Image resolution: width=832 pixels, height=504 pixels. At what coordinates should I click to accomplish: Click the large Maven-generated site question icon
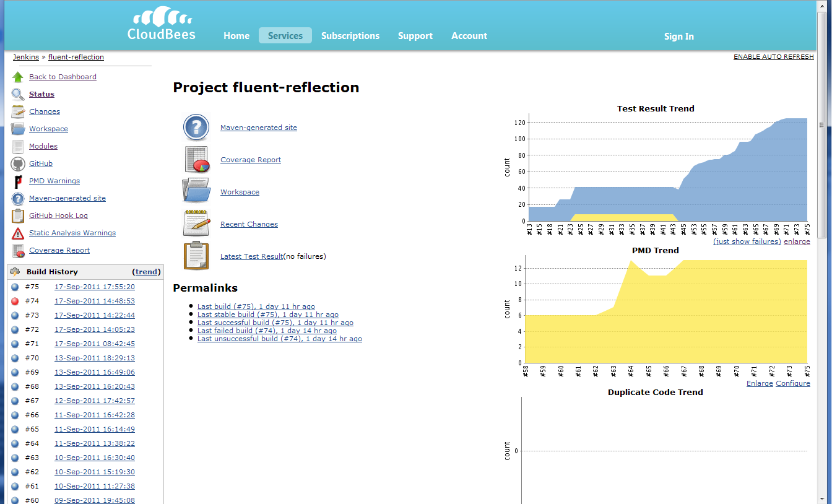point(196,128)
